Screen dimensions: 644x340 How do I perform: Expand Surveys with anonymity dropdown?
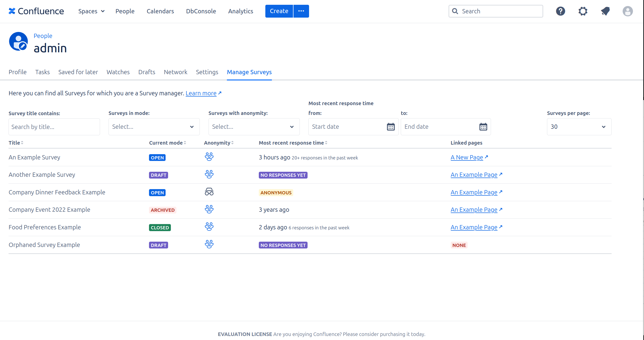pos(254,127)
